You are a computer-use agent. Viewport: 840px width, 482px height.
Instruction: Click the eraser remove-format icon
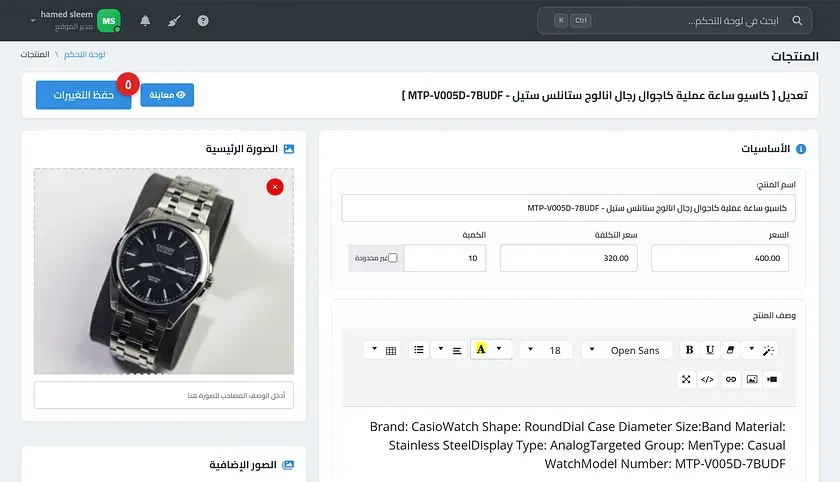pyautogui.click(x=730, y=350)
